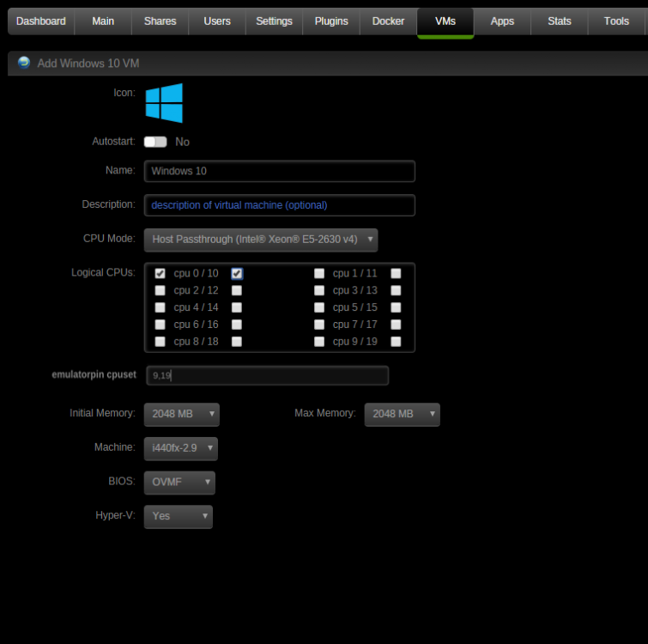Viewport: 648px width, 644px height.
Task: Go to the Docker tab
Action: tap(388, 21)
